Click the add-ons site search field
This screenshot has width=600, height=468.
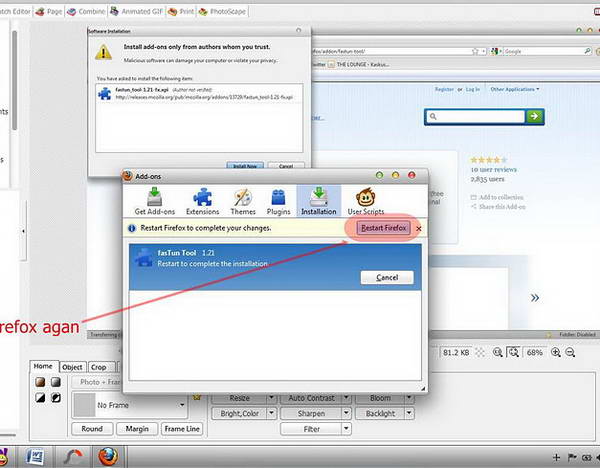[x=476, y=116]
